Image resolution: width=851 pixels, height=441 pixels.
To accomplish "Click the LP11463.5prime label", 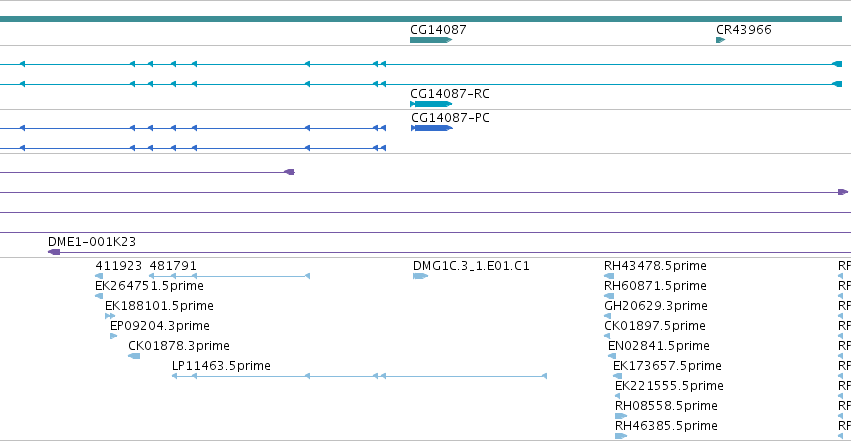I will 221,366.
